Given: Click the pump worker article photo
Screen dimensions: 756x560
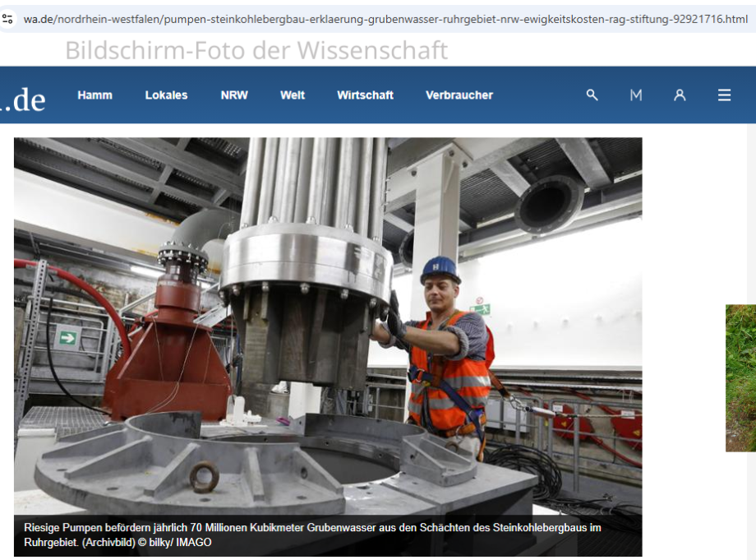Looking at the screenshot, I should coord(328,329).
